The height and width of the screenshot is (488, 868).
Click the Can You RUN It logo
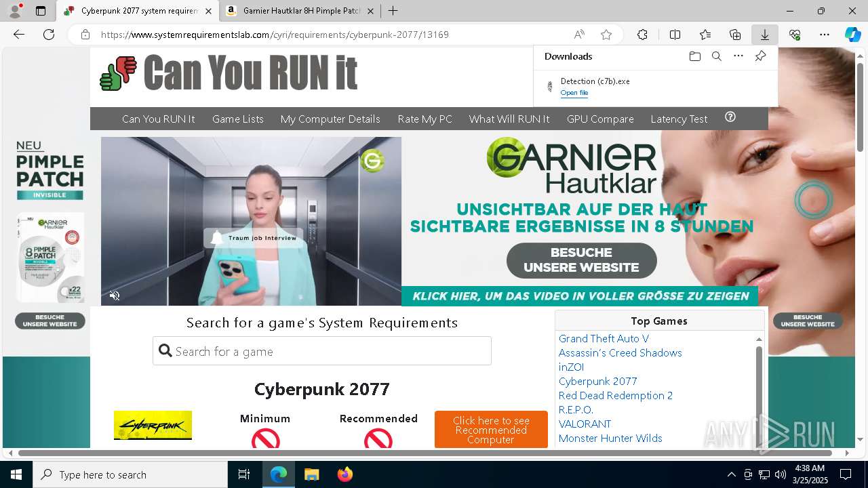229,73
